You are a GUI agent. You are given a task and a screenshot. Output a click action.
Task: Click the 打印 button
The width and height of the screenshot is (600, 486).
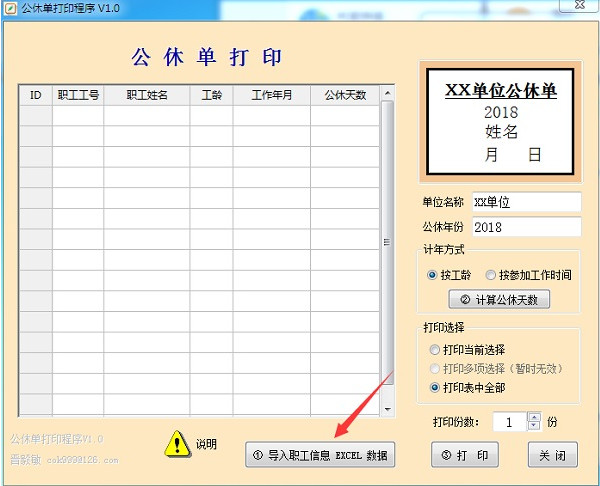pyautogui.click(x=465, y=455)
